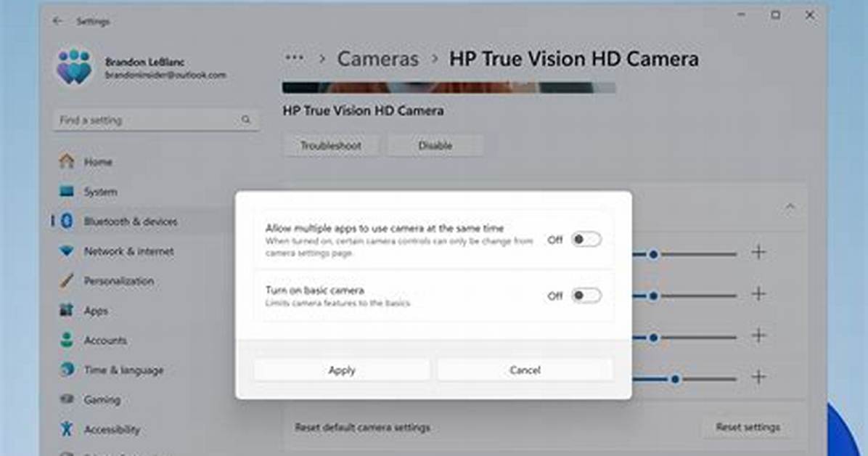The width and height of the screenshot is (868, 456).
Task: Close the Settings window
Action: 810,15
